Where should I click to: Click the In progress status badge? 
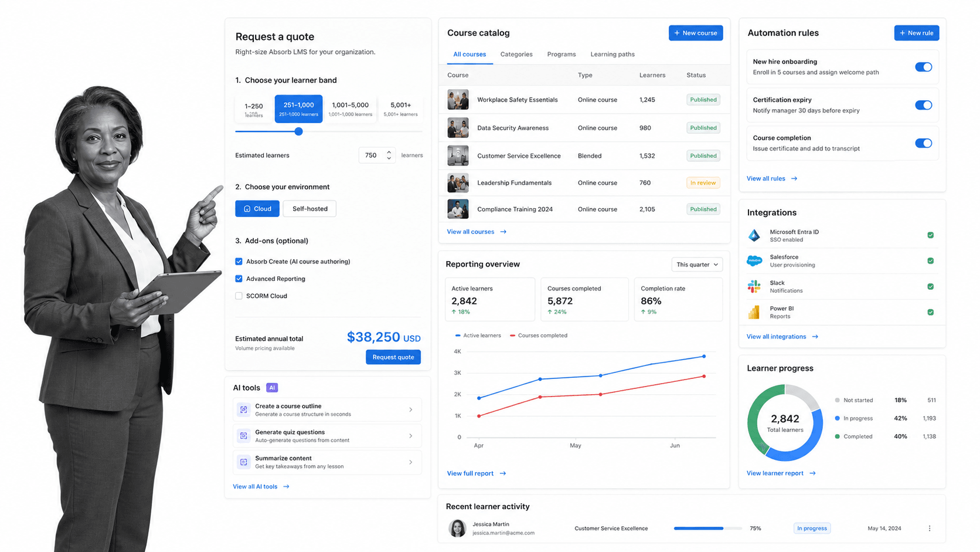812,529
